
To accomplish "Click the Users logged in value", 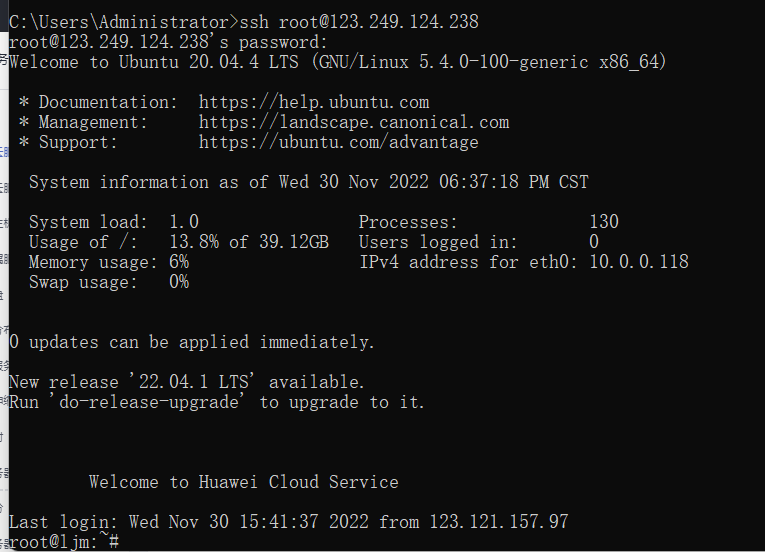I will pyautogui.click(x=594, y=242).
